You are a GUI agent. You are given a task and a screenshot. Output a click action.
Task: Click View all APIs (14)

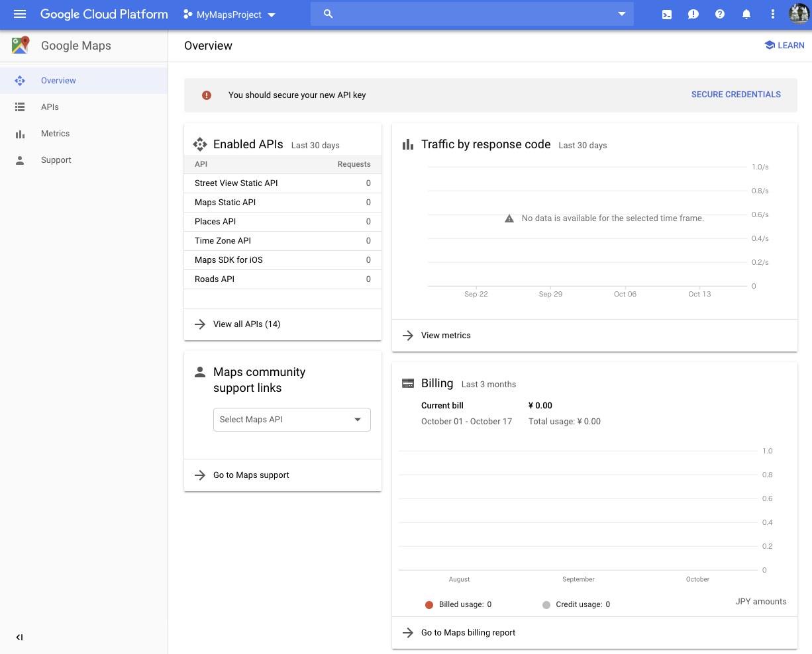tap(246, 324)
